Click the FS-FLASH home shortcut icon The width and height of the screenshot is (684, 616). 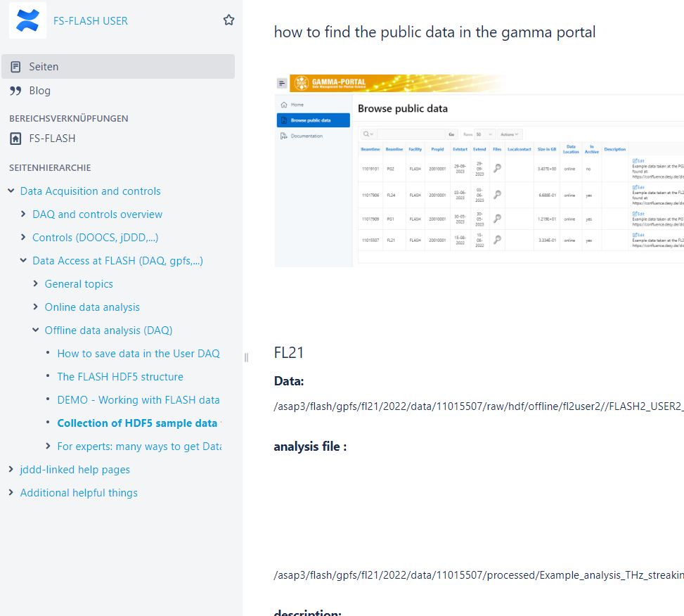click(x=16, y=139)
